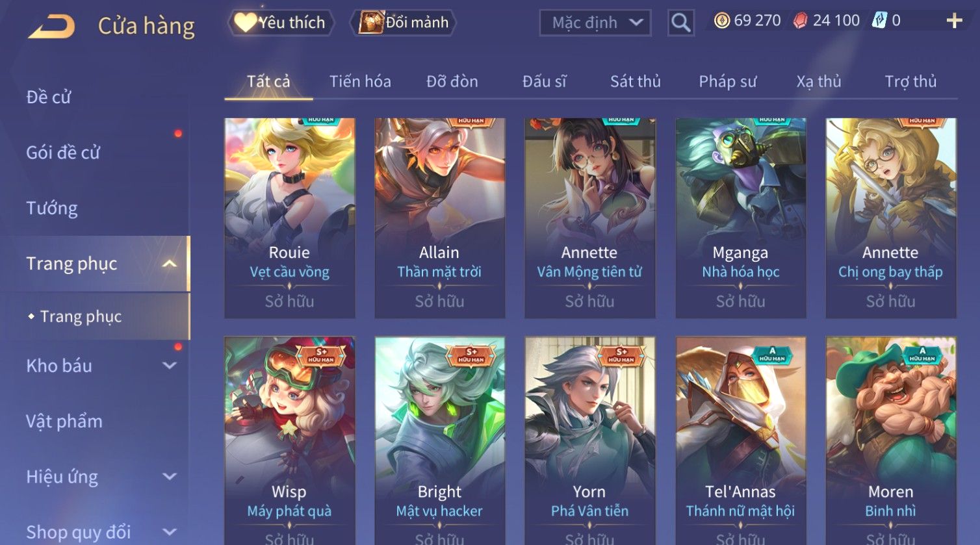Open the Mặc định sort dropdown

[x=595, y=23]
